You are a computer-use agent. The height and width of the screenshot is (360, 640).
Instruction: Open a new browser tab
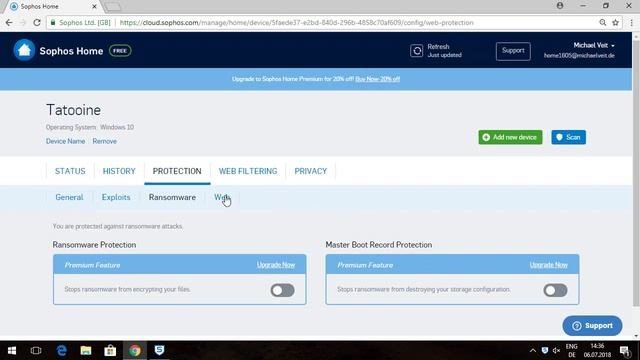(x=113, y=7)
